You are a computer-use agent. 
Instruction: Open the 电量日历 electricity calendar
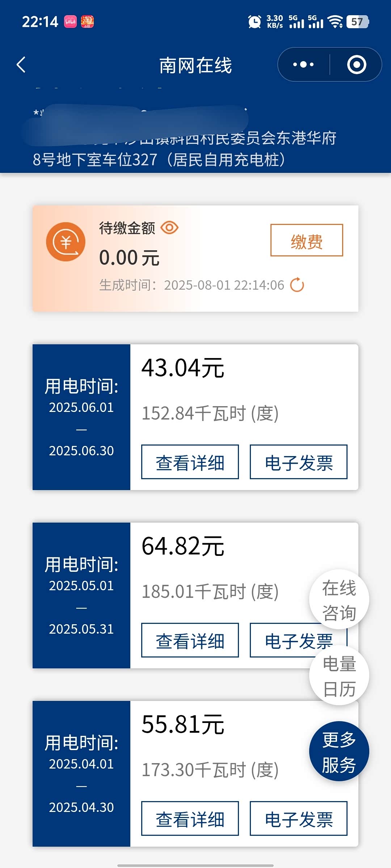[339, 676]
